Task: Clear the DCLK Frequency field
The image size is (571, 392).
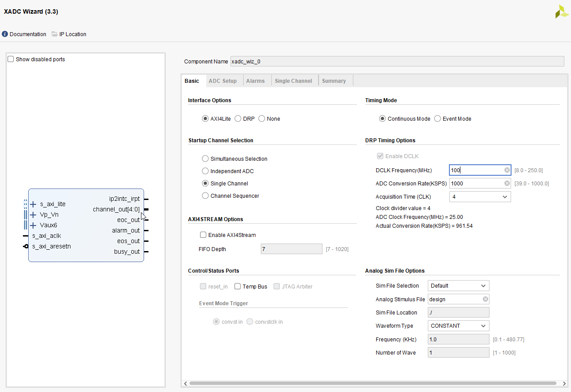Action: tap(507, 170)
